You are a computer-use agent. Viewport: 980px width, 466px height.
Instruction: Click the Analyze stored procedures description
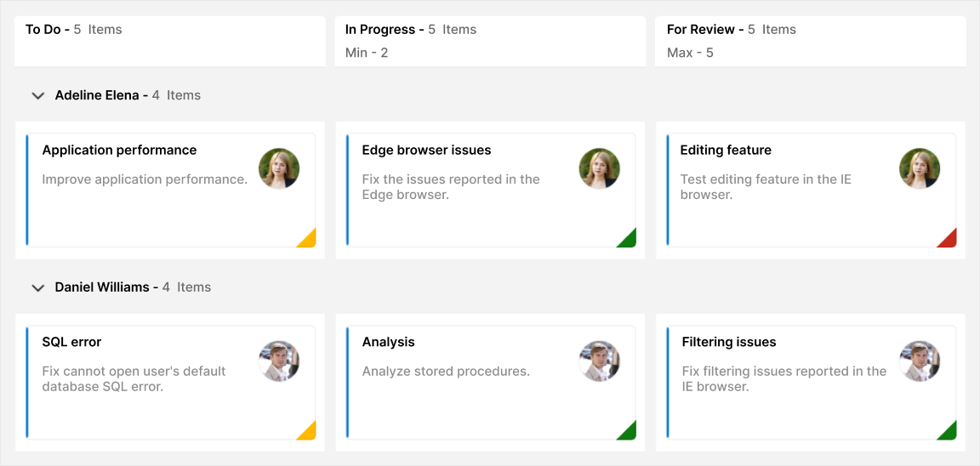(446, 372)
